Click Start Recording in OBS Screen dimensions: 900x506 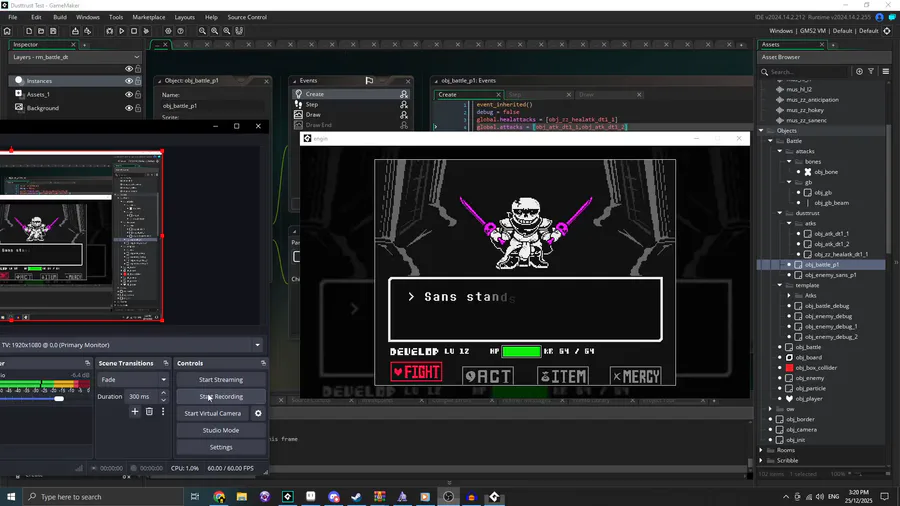click(x=221, y=396)
